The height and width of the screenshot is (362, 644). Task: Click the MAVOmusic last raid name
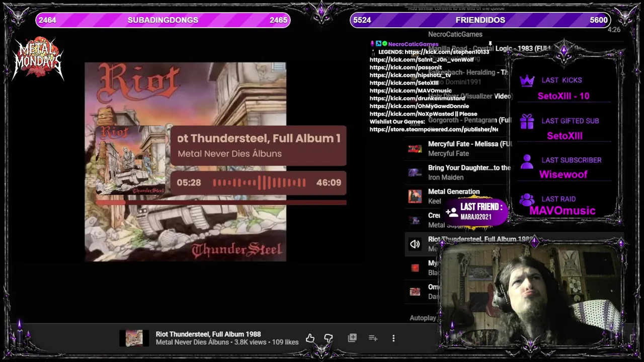[x=562, y=211]
